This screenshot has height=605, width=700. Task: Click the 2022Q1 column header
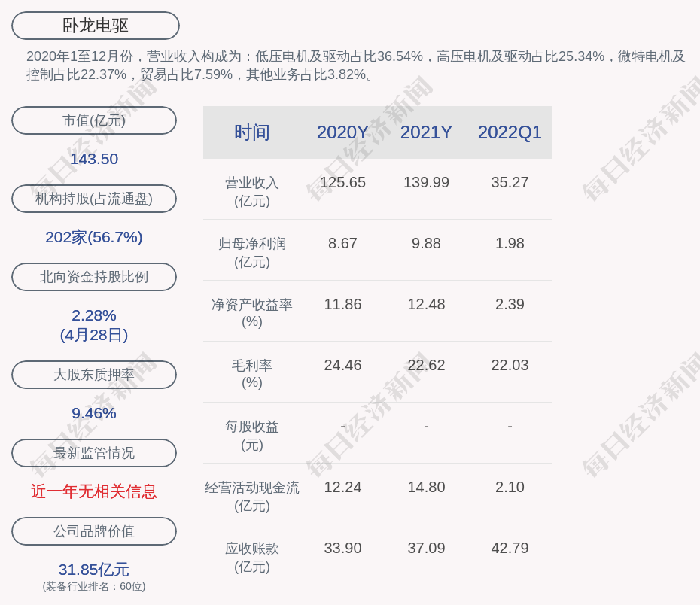[510, 132]
